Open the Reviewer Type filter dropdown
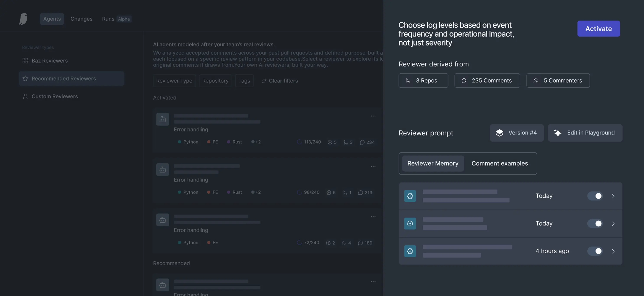 click(x=174, y=81)
